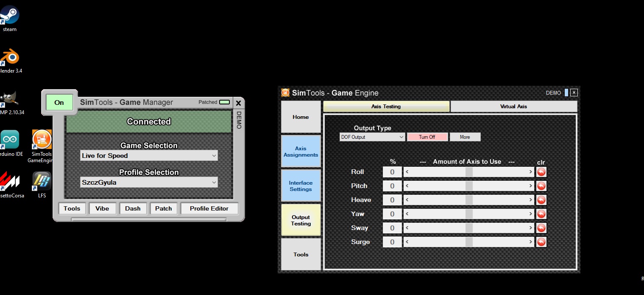Image resolution: width=644 pixels, height=295 pixels.
Task: Close the SimTools Game Manager window
Action: coord(238,103)
